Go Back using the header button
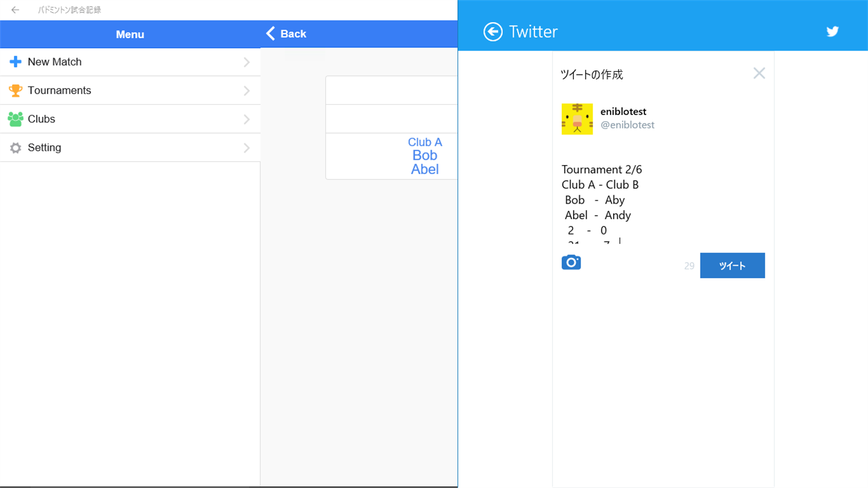Viewport: 868px width, 488px height. click(286, 34)
